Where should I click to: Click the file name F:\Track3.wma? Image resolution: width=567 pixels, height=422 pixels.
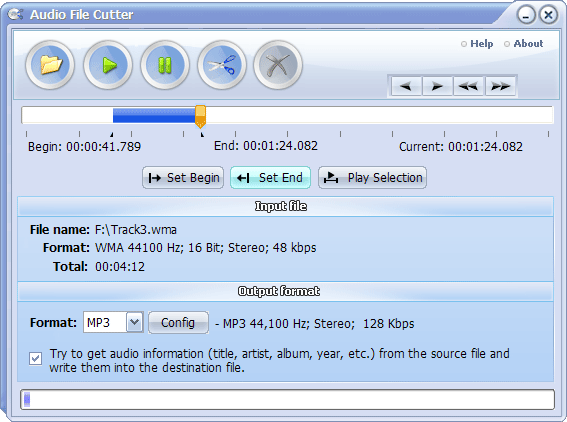(x=136, y=230)
